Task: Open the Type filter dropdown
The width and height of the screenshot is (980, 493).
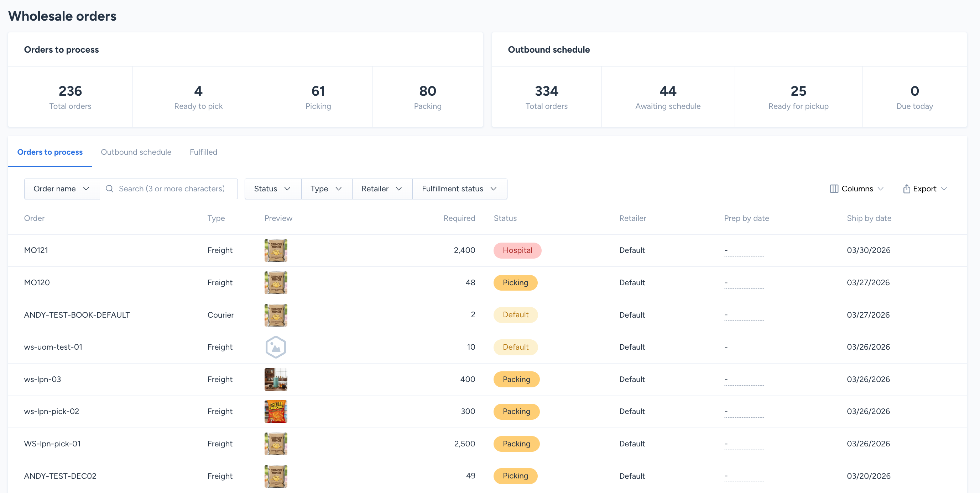Action: (326, 189)
